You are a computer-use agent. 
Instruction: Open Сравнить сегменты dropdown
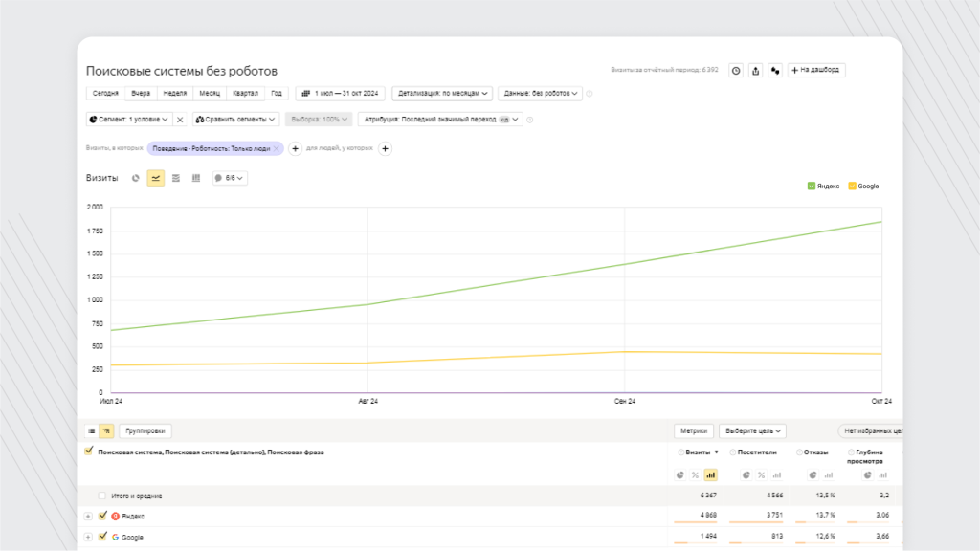pos(235,120)
